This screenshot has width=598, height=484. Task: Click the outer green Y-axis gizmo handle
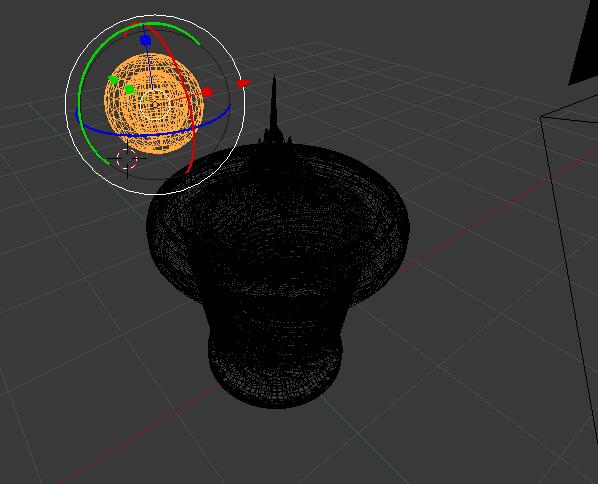click(113, 80)
